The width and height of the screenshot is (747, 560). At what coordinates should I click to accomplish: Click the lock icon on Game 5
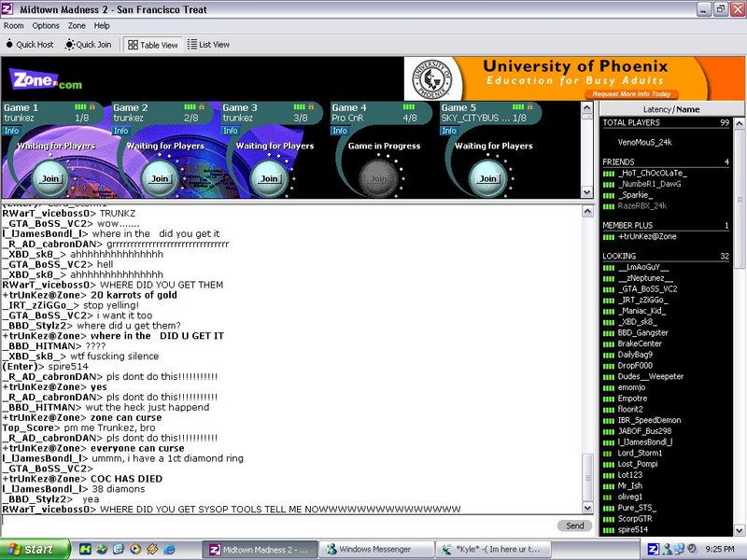tap(529, 106)
